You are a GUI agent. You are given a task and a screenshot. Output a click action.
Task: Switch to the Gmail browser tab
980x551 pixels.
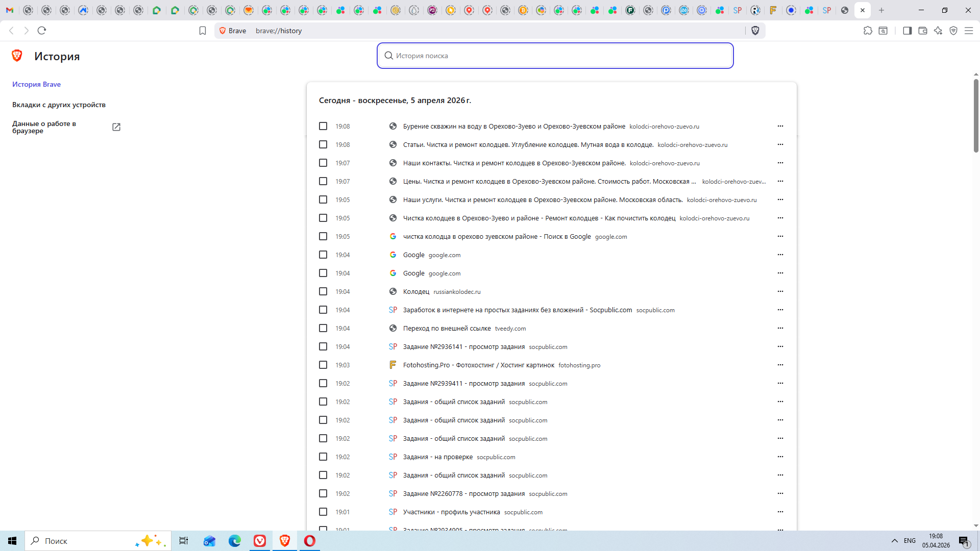(10, 10)
